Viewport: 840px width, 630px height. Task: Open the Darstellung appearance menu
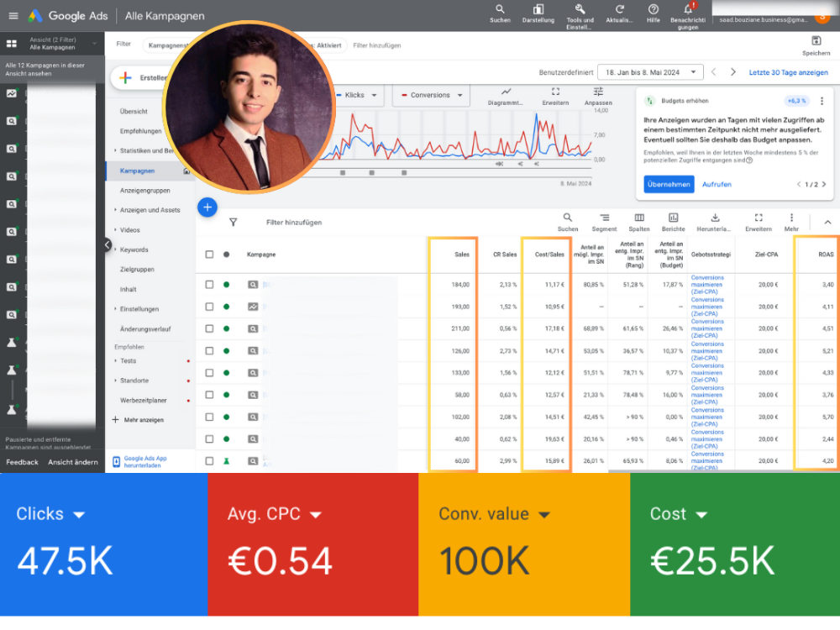click(x=538, y=14)
